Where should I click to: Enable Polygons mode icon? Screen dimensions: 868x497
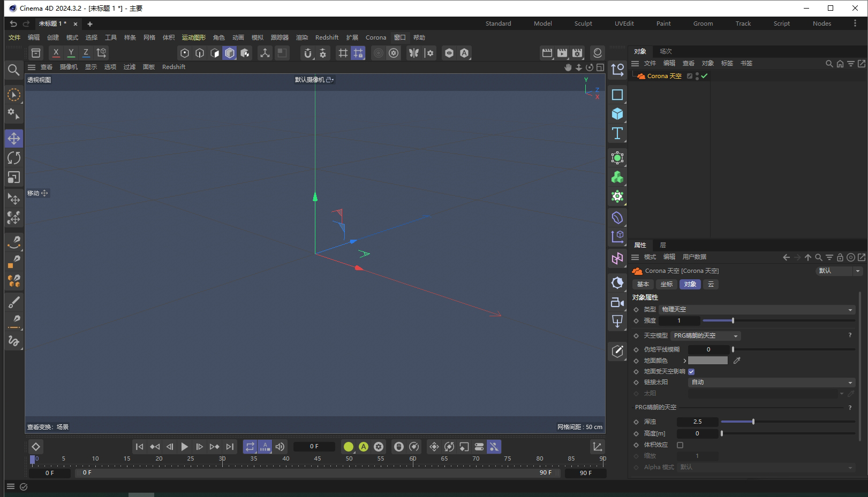click(x=215, y=53)
